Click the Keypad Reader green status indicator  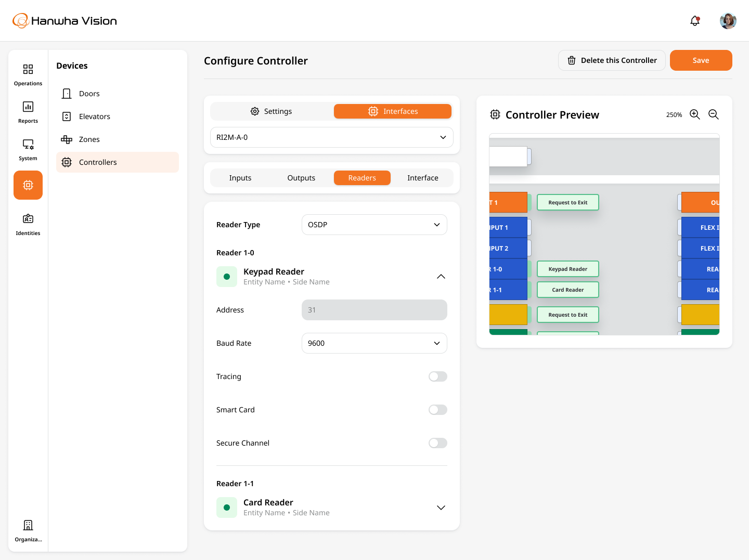click(227, 277)
